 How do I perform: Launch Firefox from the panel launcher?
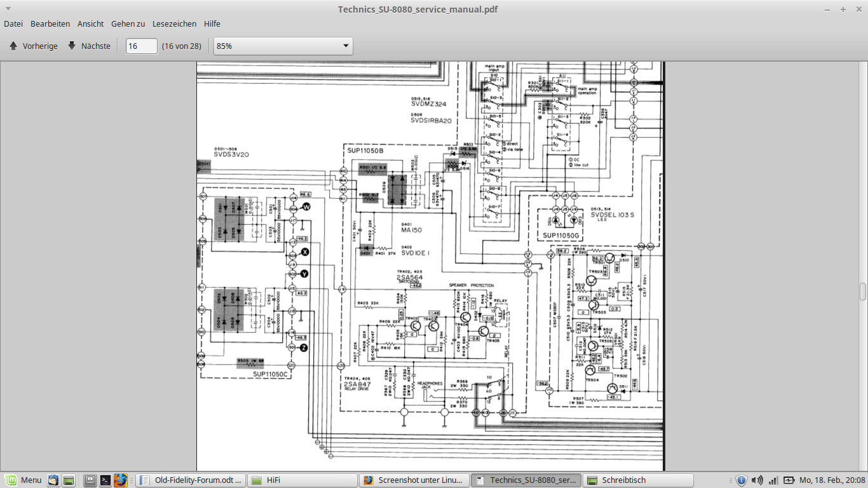click(121, 480)
